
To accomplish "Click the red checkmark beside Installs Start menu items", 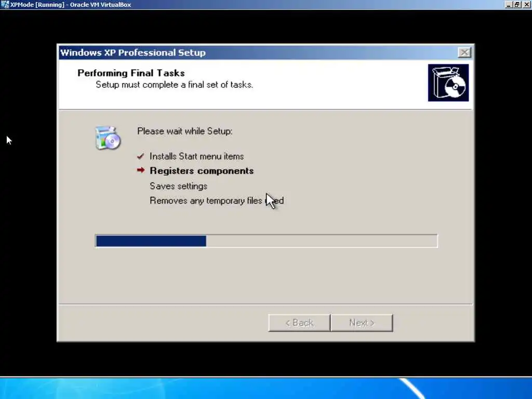I will [140, 156].
